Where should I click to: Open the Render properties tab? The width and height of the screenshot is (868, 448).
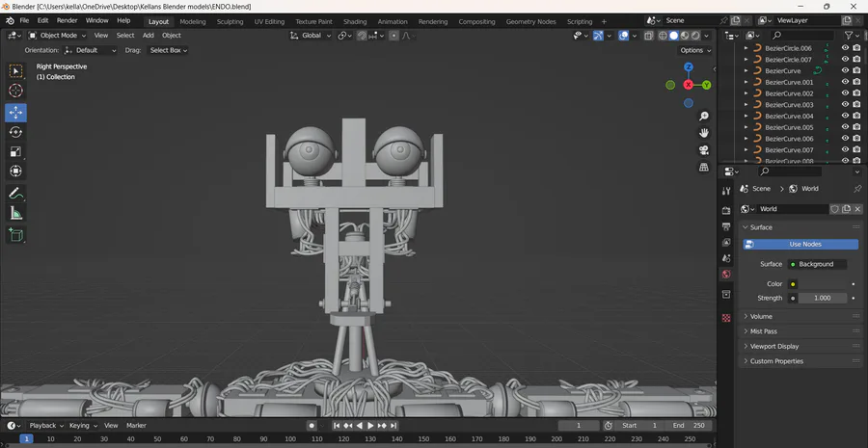click(726, 211)
